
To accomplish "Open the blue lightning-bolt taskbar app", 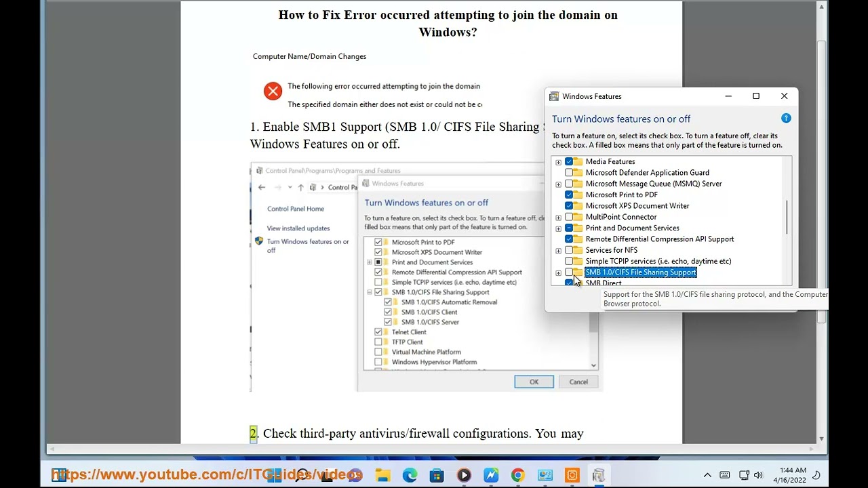I will click(491, 476).
